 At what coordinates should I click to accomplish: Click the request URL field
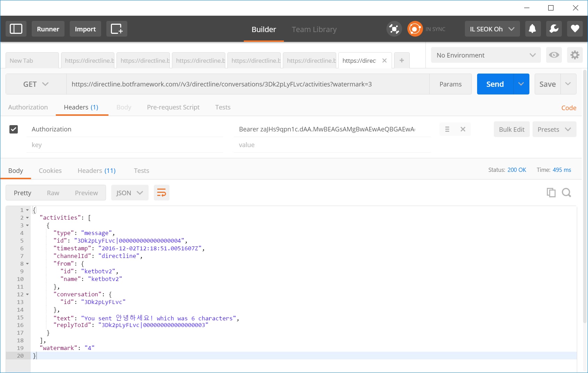248,84
